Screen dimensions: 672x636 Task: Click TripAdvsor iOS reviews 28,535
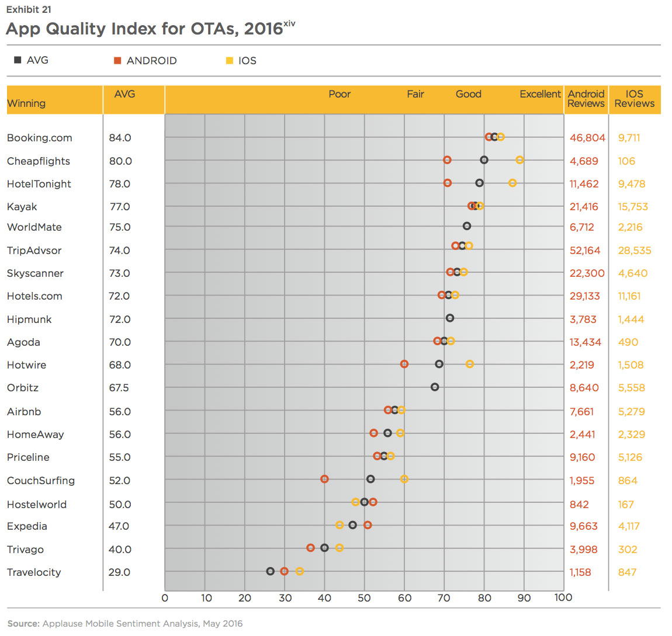(634, 251)
